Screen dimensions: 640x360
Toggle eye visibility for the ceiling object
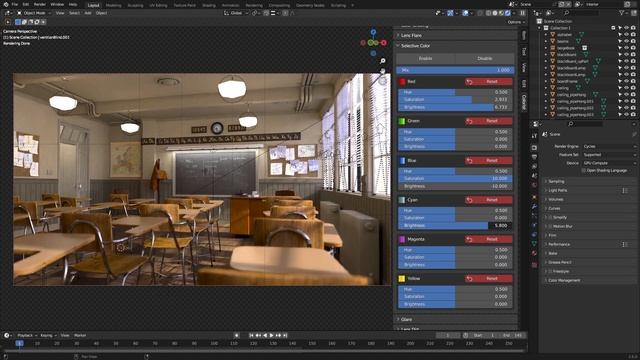[x=627, y=88]
